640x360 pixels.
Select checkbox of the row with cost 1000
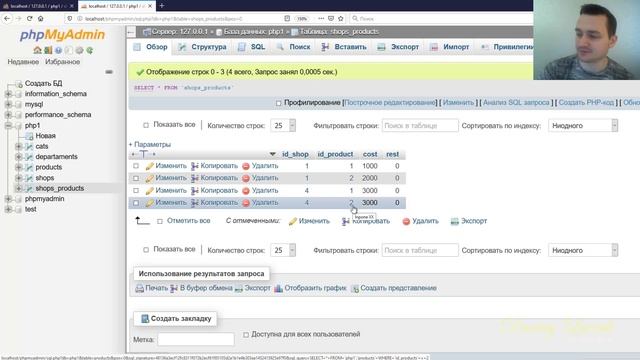click(x=136, y=166)
